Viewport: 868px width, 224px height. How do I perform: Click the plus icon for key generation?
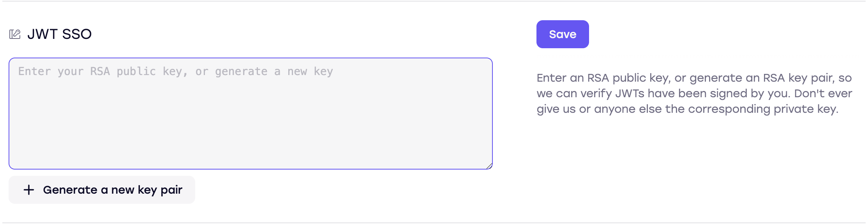click(x=29, y=190)
